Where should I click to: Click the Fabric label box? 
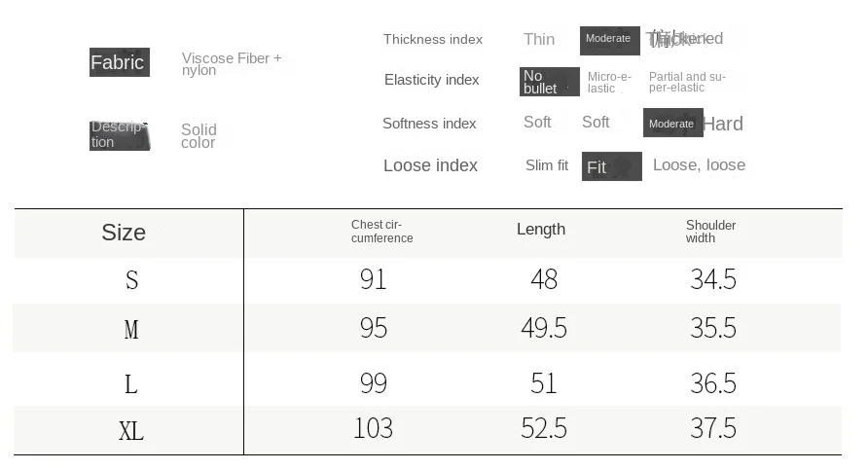click(120, 62)
